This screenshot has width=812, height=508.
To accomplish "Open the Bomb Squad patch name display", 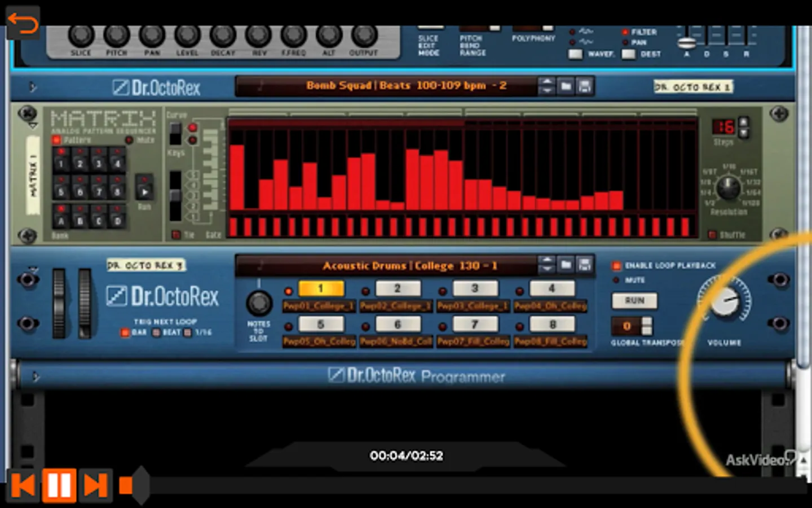I will click(386, 86).
